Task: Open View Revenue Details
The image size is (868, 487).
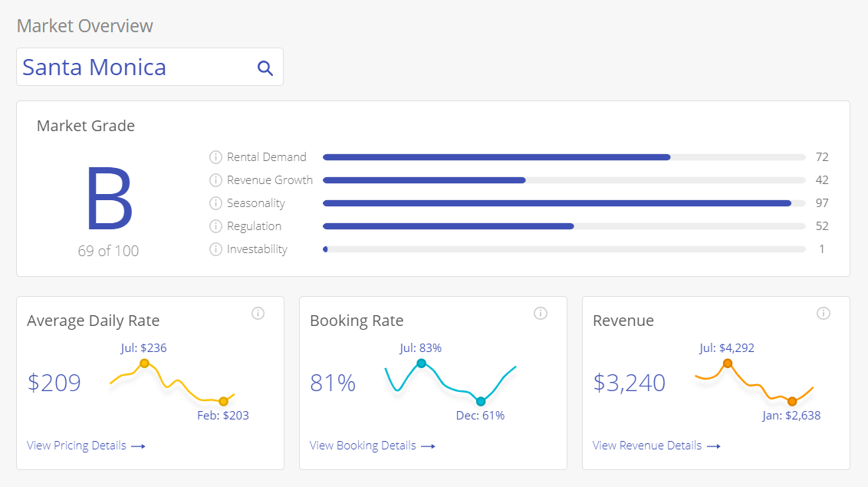Action: pyautogui.click(x=647, y=445)
